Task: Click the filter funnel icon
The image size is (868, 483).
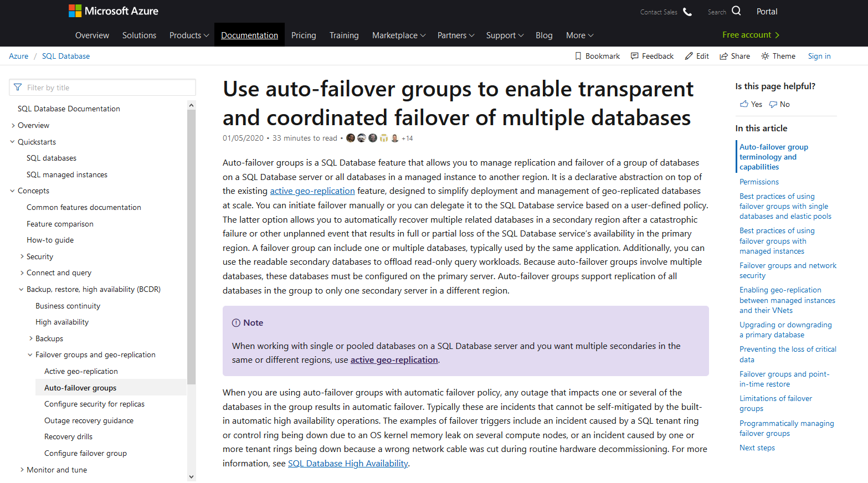Action: (18, 88)
